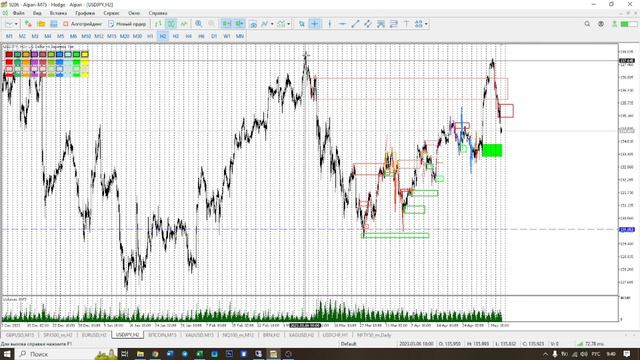Switch to BRN,H2 chart tab
The height and width of the screenshot is (360, 640).
271,335
